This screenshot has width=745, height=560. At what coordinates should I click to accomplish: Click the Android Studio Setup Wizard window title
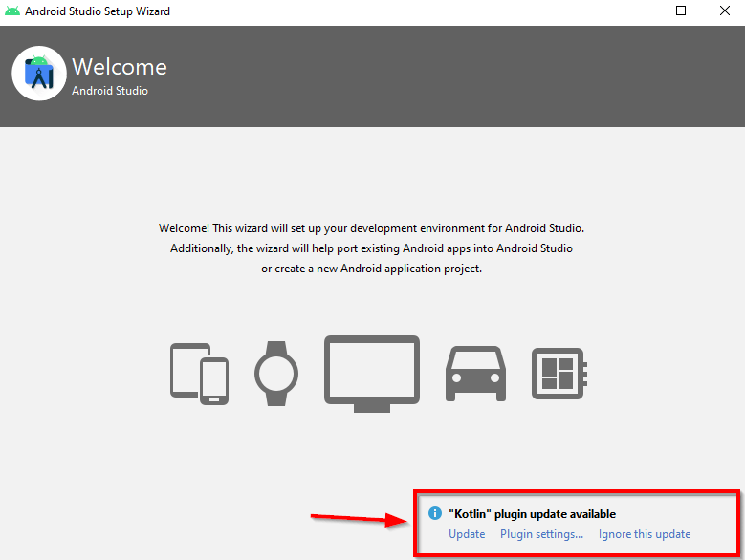coord(98,11)
